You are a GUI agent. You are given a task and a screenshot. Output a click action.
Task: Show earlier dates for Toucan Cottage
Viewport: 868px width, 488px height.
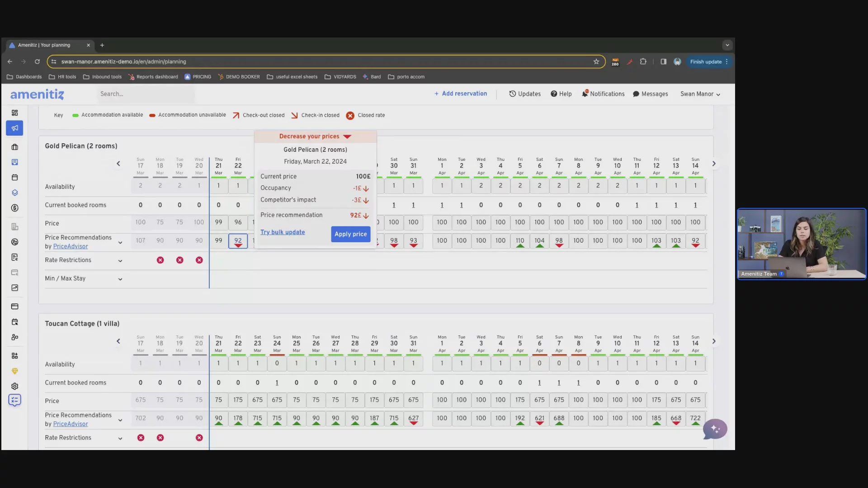(x=118, y=341)
